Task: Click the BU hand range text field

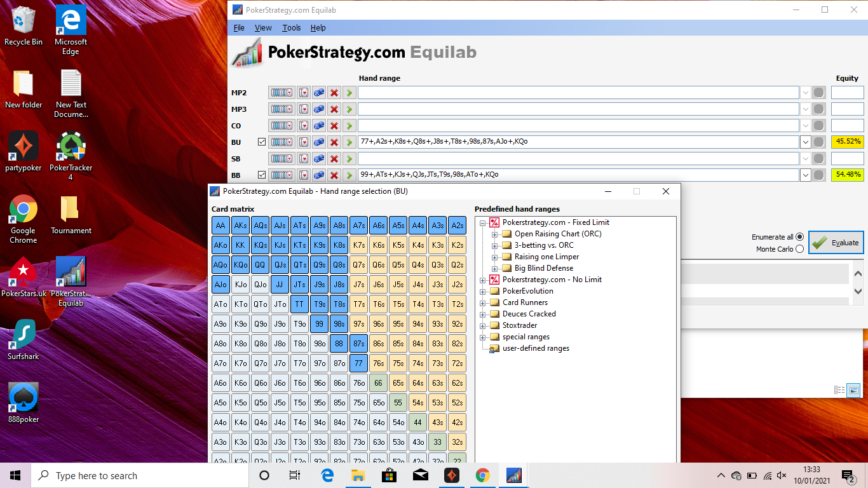Action: pyautogui.click(x=578, y=142)
